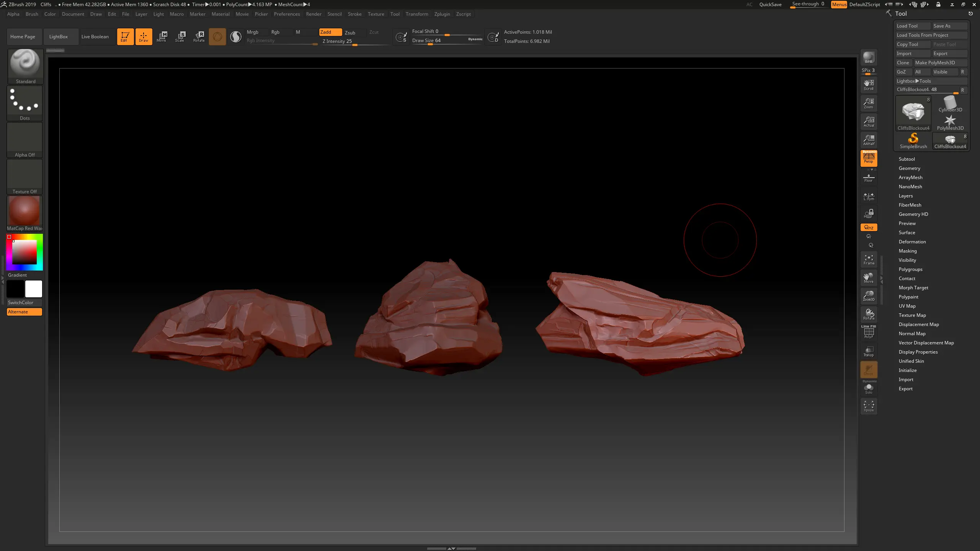Click the AAHalf zoom icon
980x551 pixels.
(869, 140)
